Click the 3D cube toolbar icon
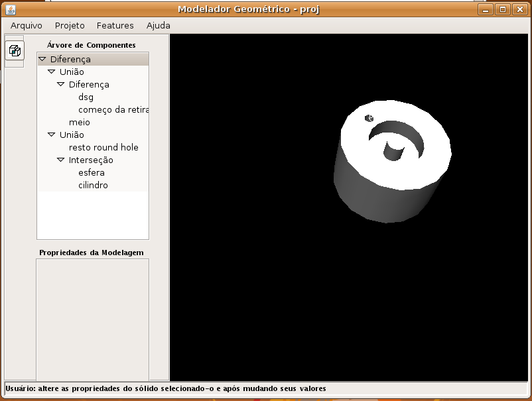Screen dimensions: 532x401 click(15, 50)
